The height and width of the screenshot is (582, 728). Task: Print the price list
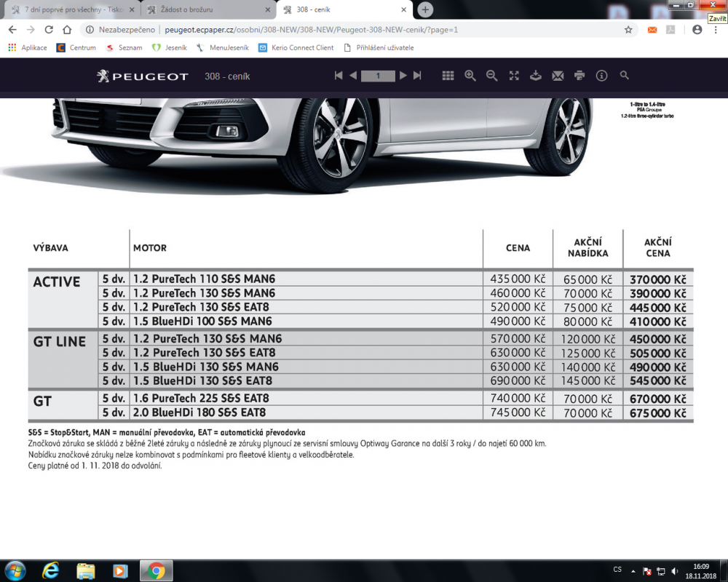579,76
